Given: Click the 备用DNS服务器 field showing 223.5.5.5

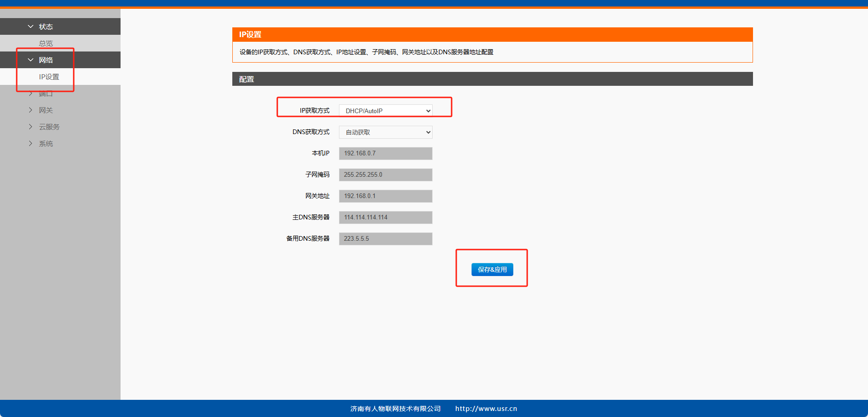Looking at the screenshot, I should click(385, 239).
